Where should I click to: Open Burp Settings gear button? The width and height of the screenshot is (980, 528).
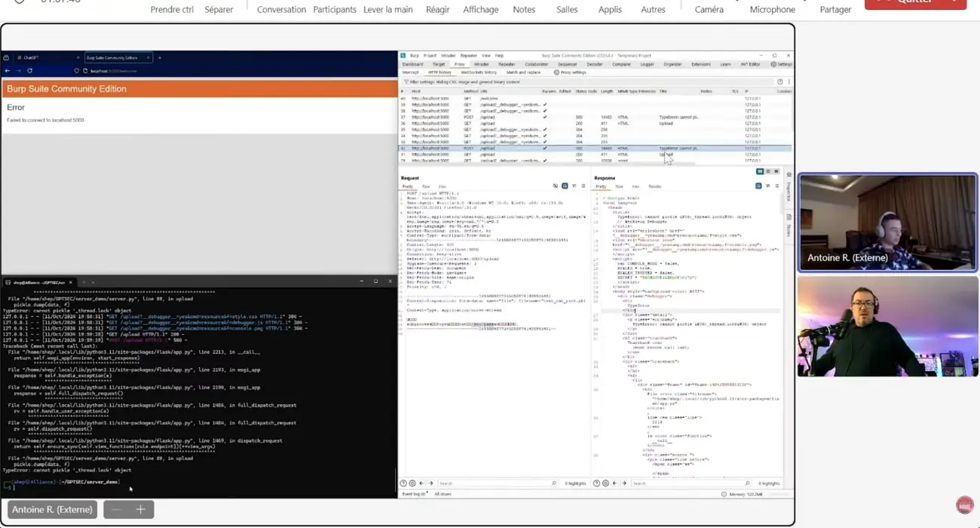coord(782,64)
